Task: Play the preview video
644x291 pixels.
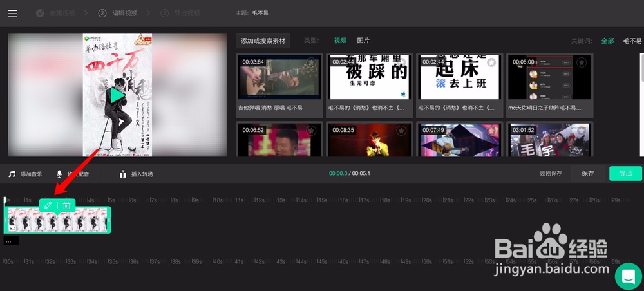Action: point(117,95)
